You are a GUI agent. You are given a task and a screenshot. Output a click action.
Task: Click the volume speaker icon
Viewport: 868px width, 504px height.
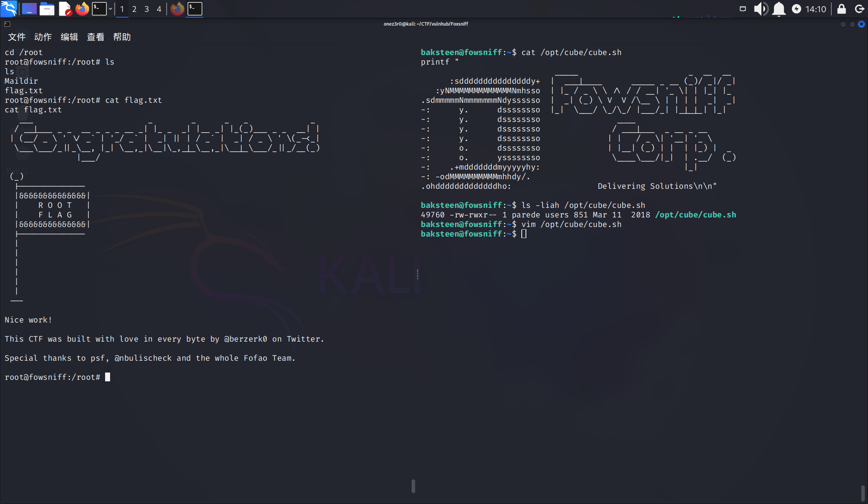tap(760, 9)
